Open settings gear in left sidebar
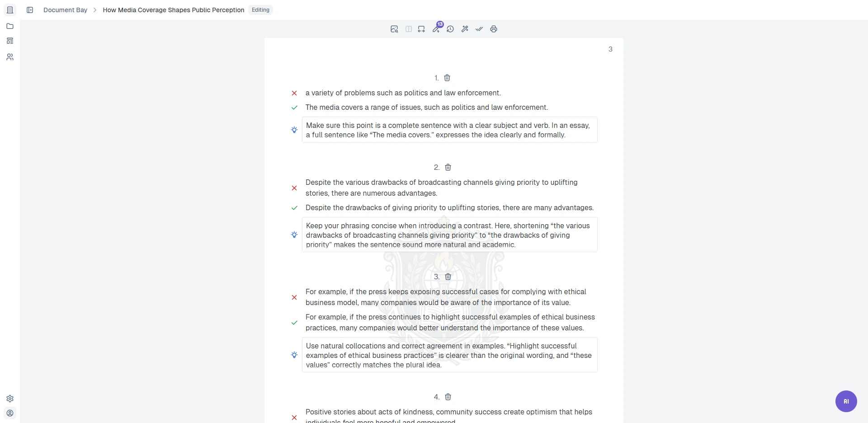868x423 pixels. click(10, 399)
